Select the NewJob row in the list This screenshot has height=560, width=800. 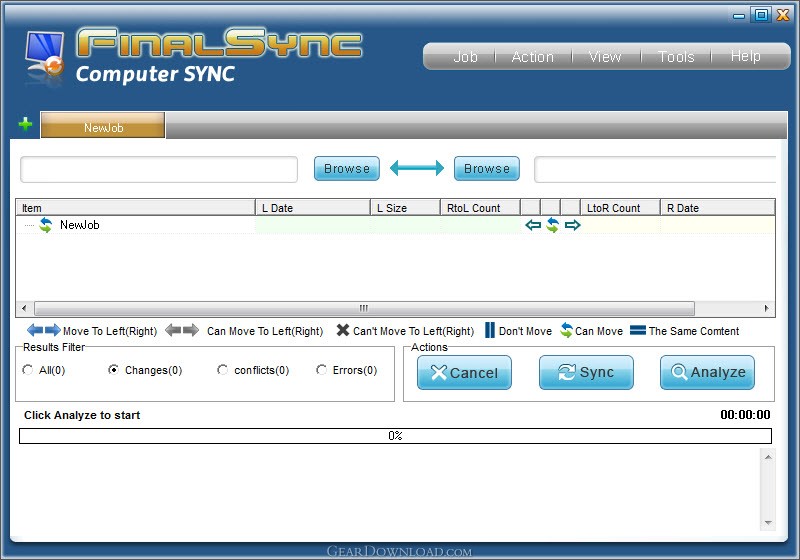395,225
